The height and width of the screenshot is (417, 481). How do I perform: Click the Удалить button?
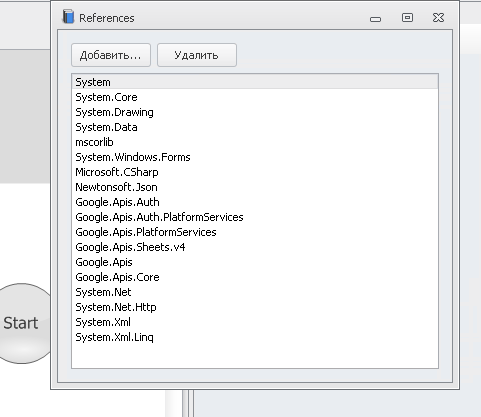(x=197, y=55)
